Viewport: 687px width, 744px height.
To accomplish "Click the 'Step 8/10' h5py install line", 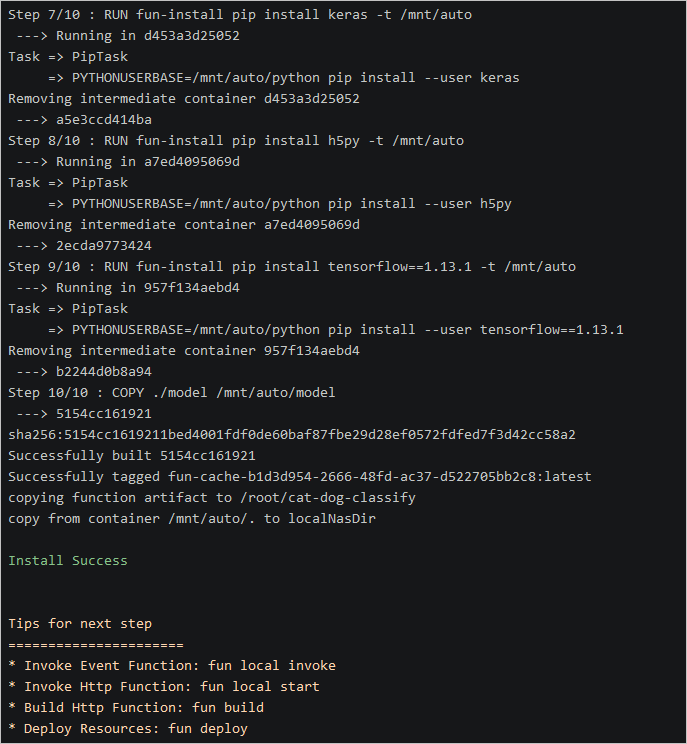I will pos(236,141).
